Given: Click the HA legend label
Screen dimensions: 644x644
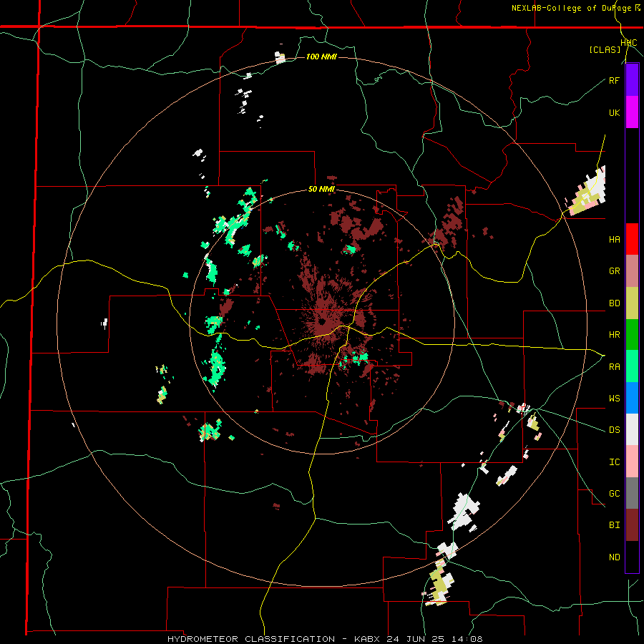Looking at the screenshot, I should 614,239.
